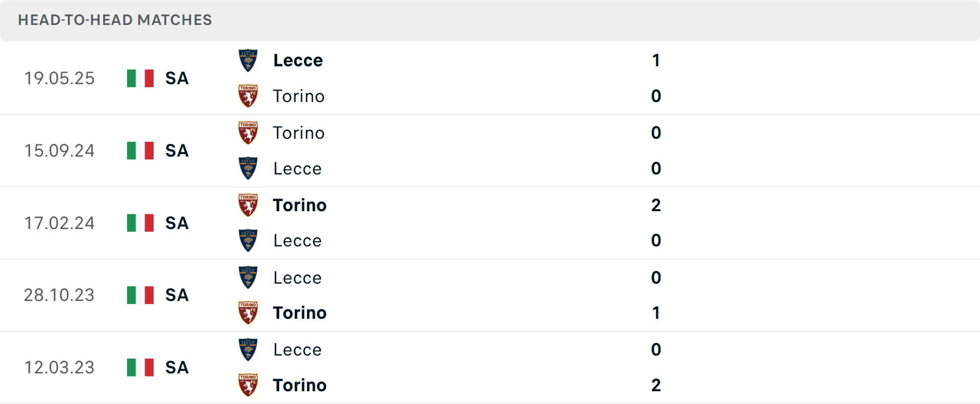The height and width of the screenshot is (404, 980).
Task: Click Torino crest in 19.05.25 match
Action: 248,96
